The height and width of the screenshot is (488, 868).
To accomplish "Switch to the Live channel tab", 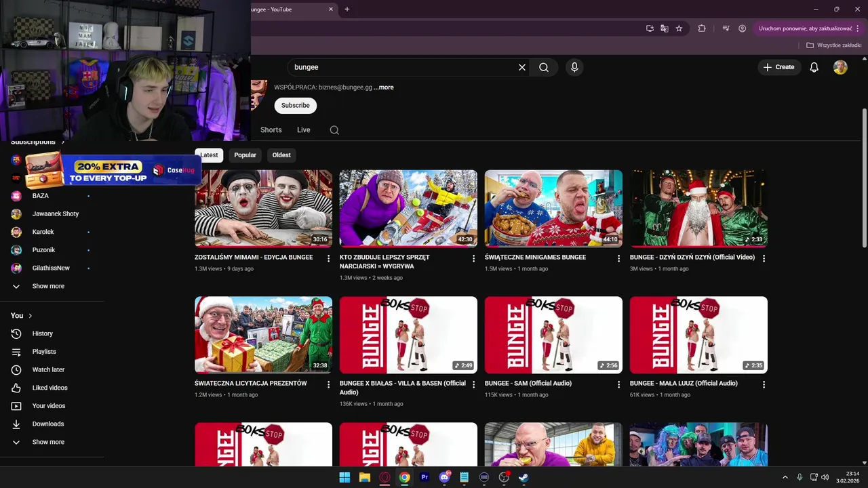I will [x=303, y=130].
